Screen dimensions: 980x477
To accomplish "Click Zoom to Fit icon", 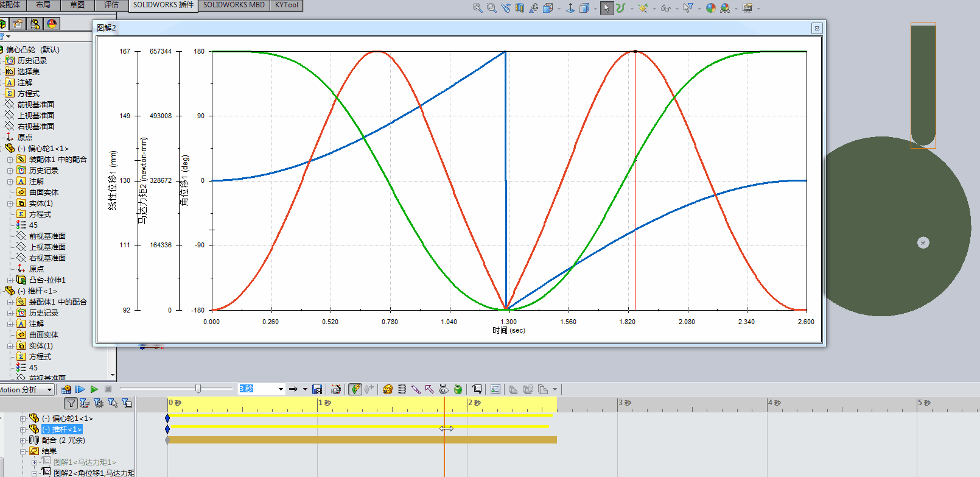I will (x=478, y=8).
